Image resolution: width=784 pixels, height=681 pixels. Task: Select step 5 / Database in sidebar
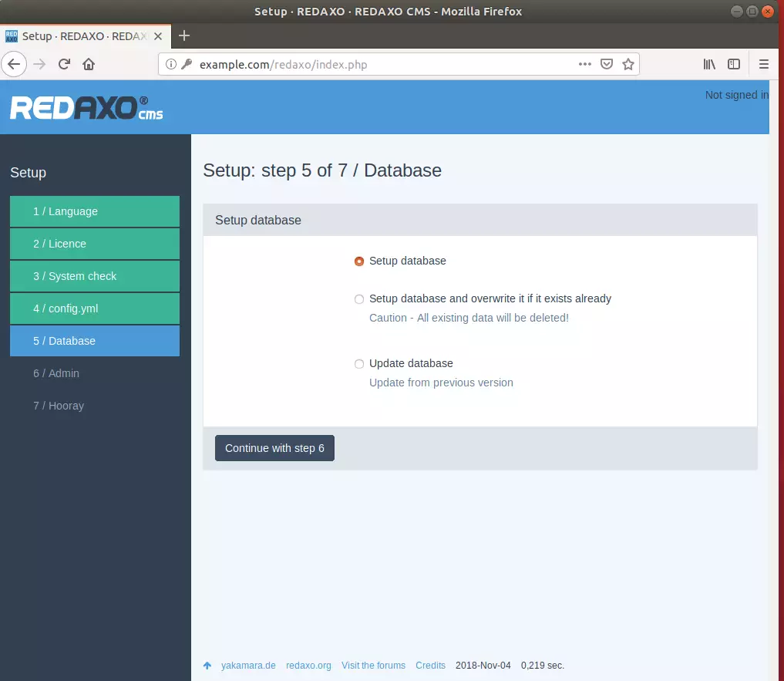[95, 341]
